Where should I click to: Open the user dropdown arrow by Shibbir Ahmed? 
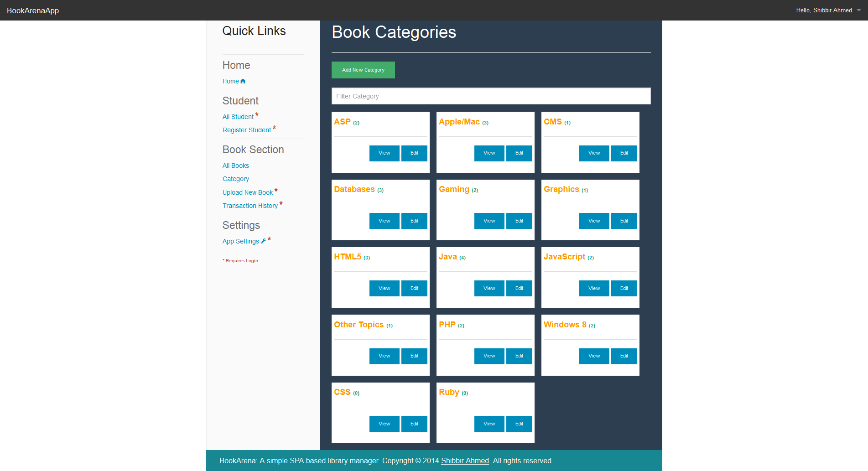point(858,10)
